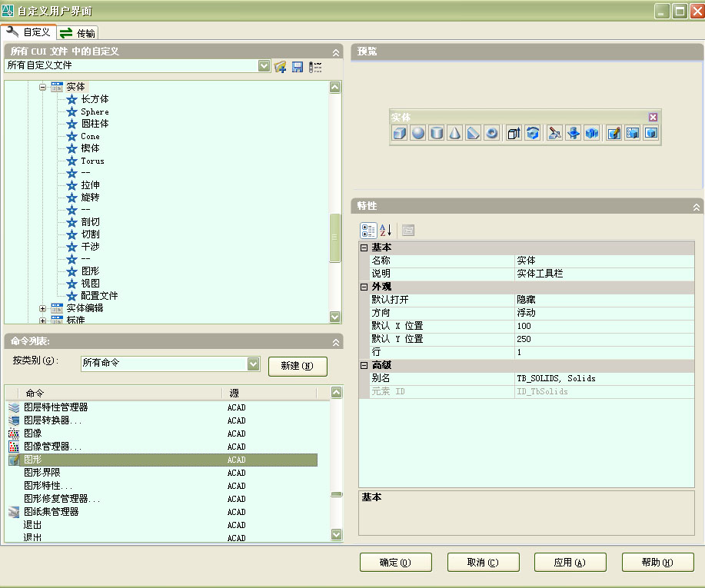Switch properties to categorized view

(368, 230)
